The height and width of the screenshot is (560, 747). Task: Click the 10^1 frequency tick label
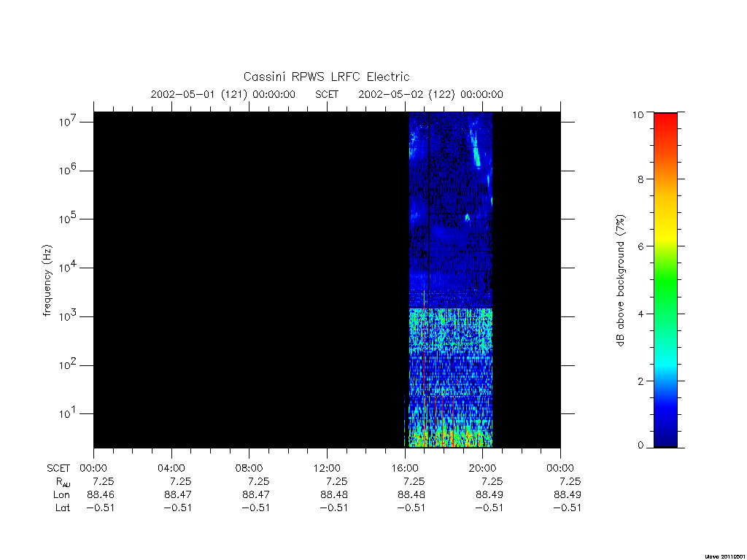pos(69,414)
